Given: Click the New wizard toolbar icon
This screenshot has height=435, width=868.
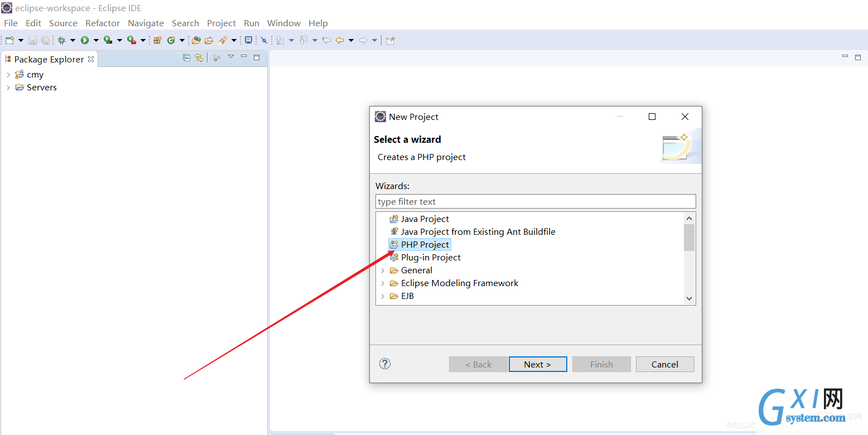Looking at the screenshot, I should pos(9,40).
